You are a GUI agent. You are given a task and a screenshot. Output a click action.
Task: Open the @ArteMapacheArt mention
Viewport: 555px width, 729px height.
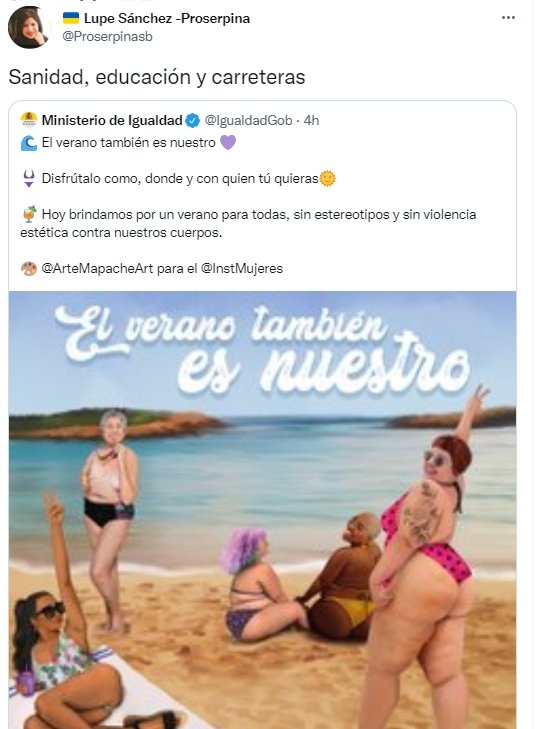[97, 268]
